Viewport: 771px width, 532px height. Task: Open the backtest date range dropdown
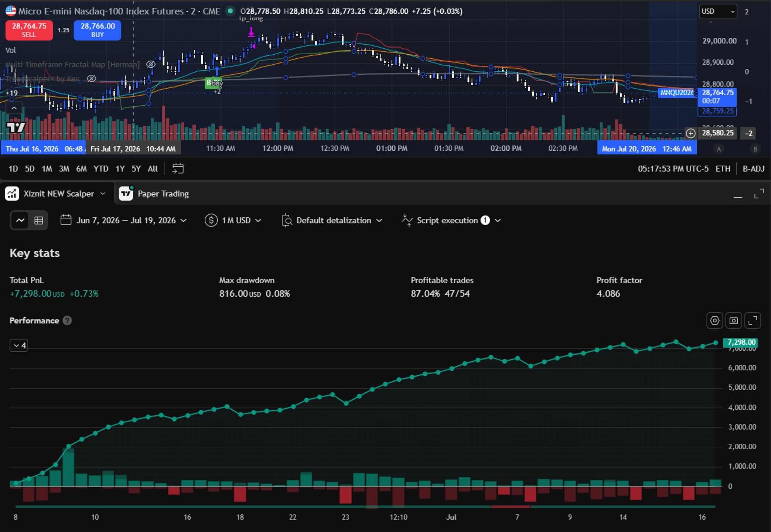pos(124,221)
